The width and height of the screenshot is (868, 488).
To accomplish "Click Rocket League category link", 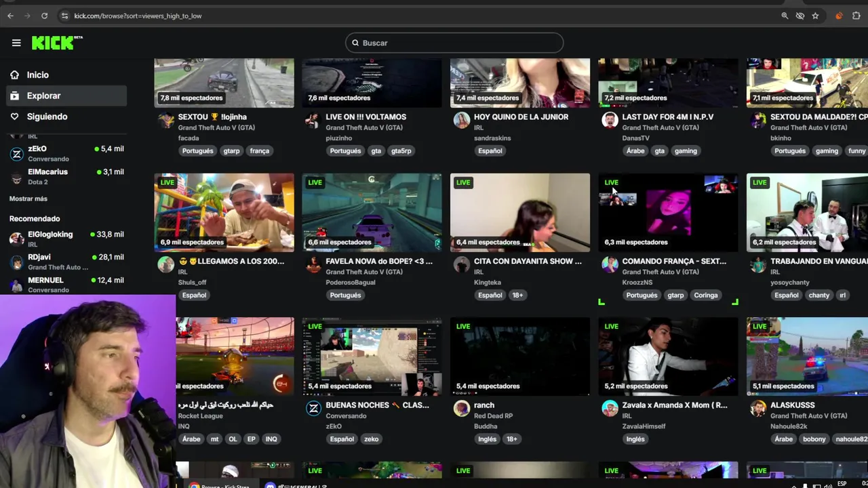I will 200,415.
